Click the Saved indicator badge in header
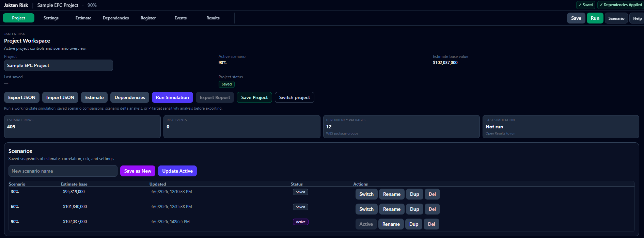Image resolution: width=644 pixels, height=238 pixels. pos(586,5)
